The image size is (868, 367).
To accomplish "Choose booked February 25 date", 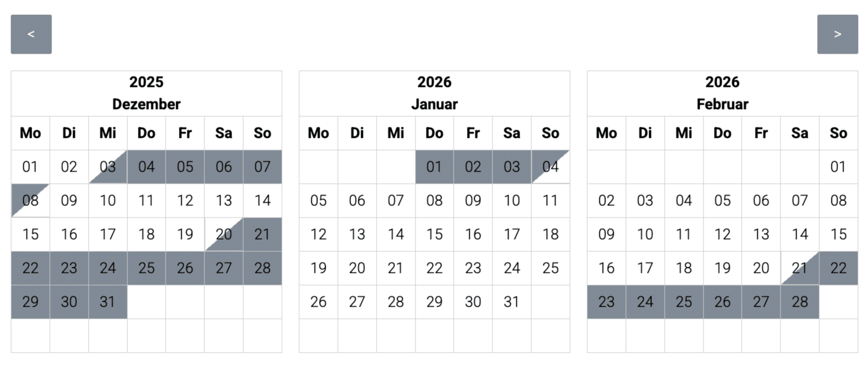I will coord(684,302).
